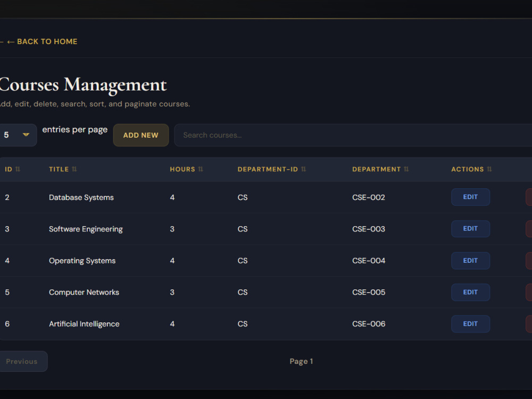
Task: Select the "Database Systems" title cell
Action: click(x=81, y=197)
